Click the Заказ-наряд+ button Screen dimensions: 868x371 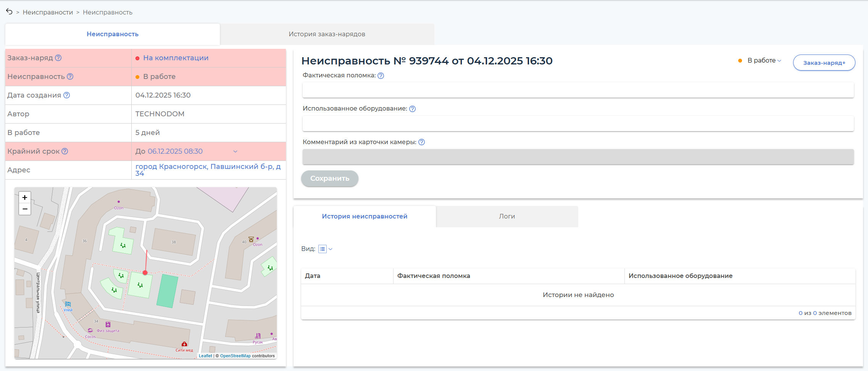[x=824, y=63]
